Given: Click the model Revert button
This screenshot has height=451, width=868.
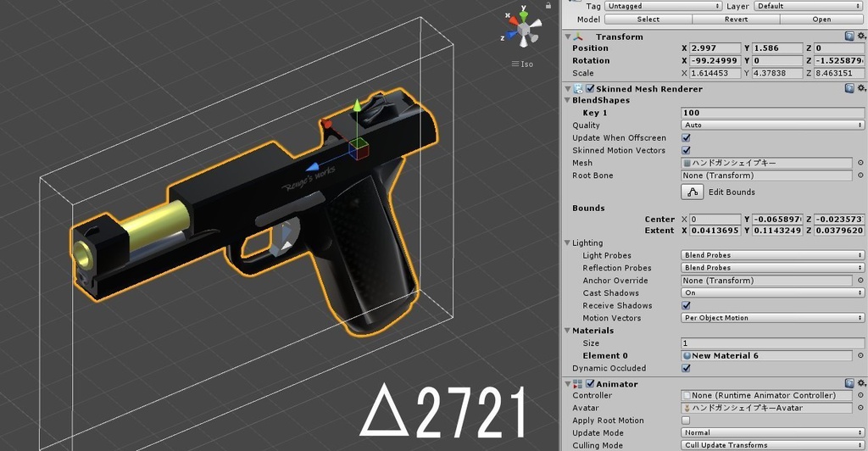Looking at the screenshot, I should coord(737,19).
